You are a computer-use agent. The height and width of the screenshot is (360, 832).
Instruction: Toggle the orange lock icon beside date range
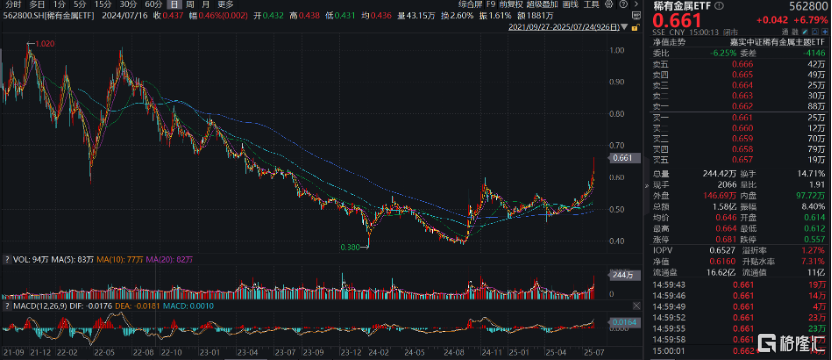[x=636, y=27]
